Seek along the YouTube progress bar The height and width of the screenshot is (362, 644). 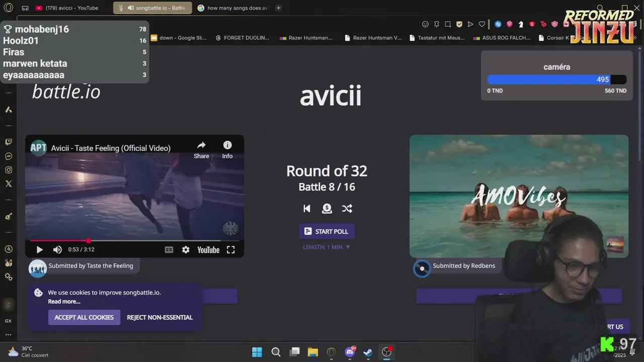coord(134,241)
